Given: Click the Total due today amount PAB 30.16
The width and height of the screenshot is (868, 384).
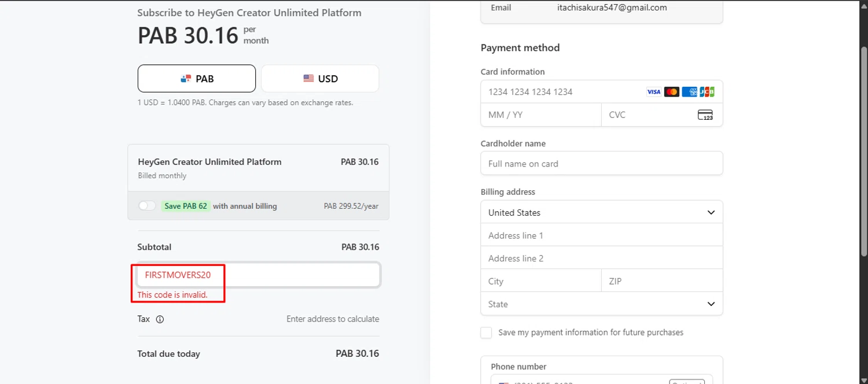Looking at the screenshot, I should pyautogui.click(x=357, y=353).
